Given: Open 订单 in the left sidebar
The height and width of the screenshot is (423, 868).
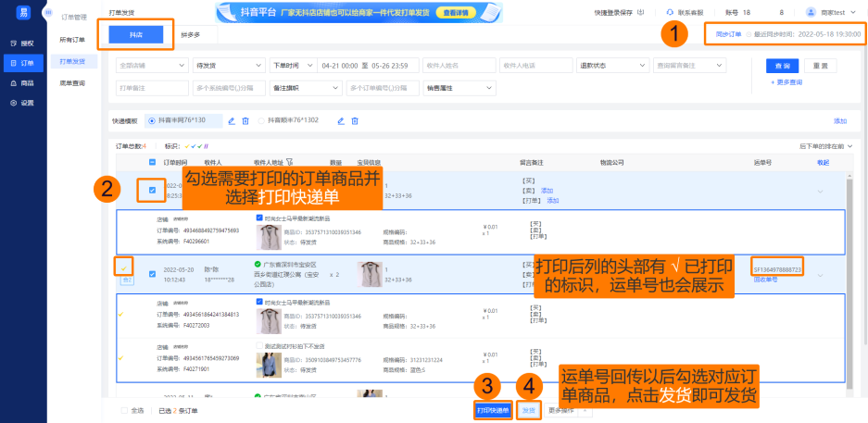Looking at the screenshot, I should [23, 63].
